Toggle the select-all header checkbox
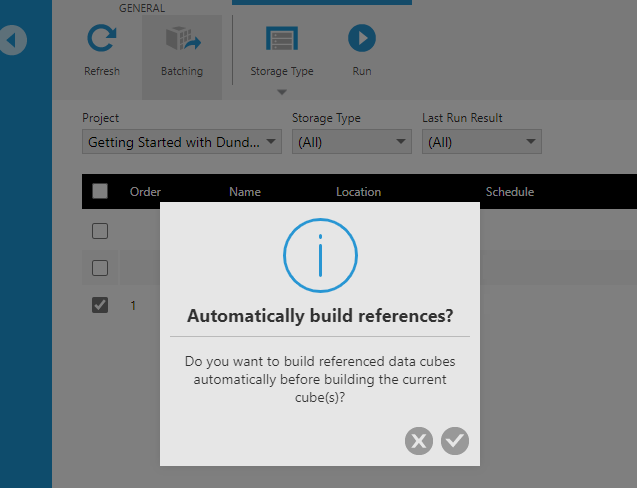Screen dimensions: 637x488 [x=100, y=191]
